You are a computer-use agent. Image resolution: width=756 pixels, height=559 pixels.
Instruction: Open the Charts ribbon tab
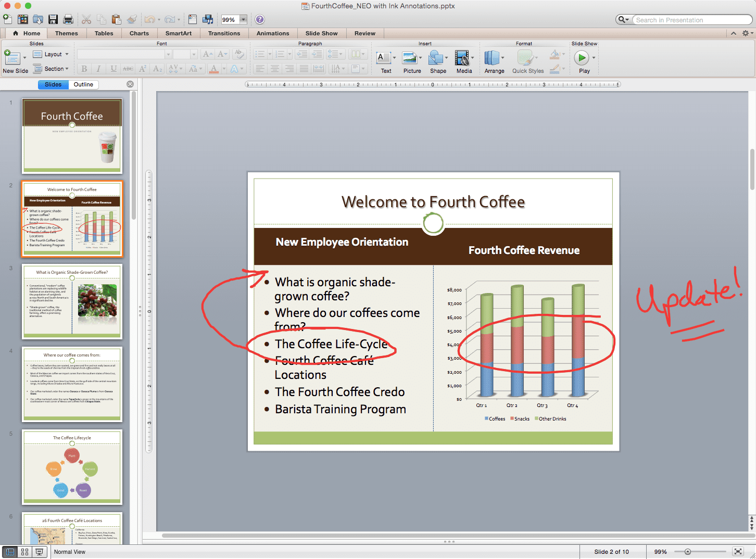pyautogui.click(x=139, y=33)
